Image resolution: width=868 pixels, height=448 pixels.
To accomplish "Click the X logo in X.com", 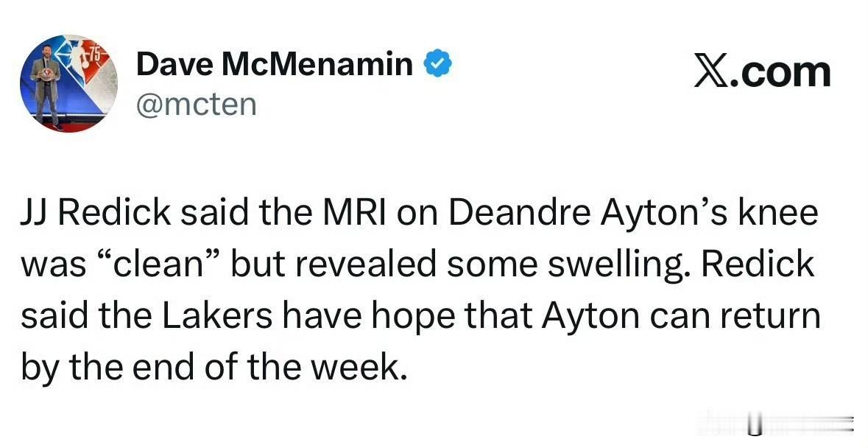I will coord(710,72).
